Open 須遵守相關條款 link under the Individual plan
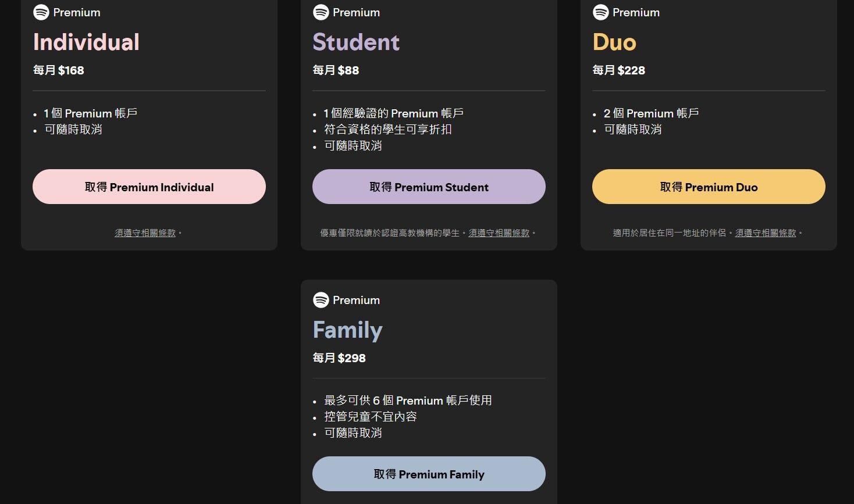The height and width of the screenshot is (504, 854). (144, 232)
